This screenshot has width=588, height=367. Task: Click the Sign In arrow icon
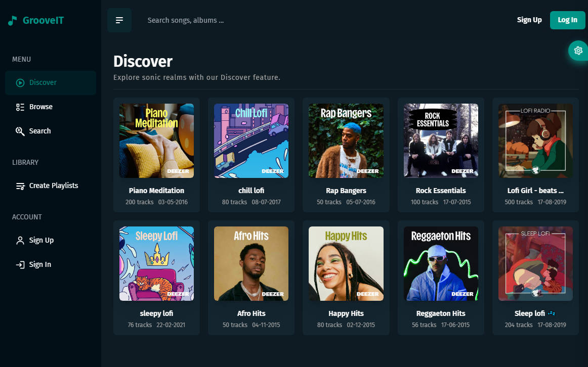[20, 265]
